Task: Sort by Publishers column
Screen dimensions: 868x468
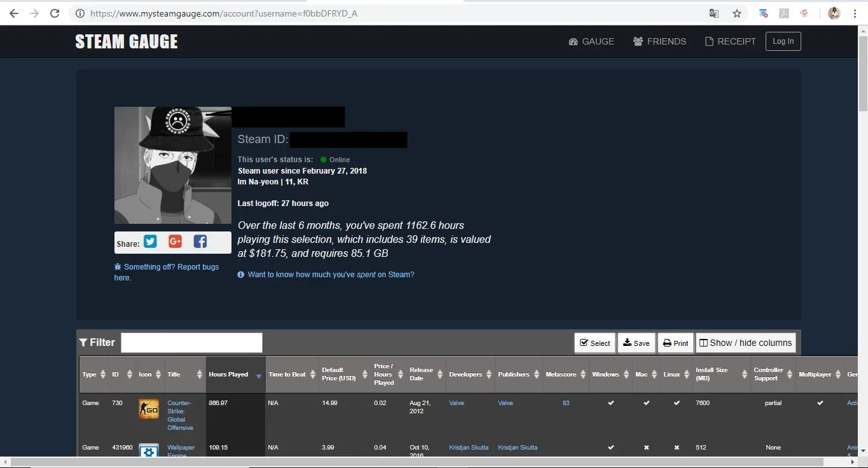Action: click(x=519, y=375)
